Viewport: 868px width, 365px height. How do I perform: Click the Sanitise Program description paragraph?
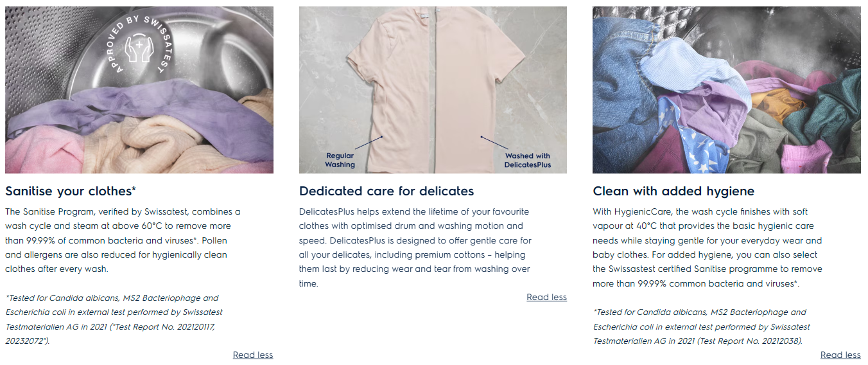pos(123,240)
